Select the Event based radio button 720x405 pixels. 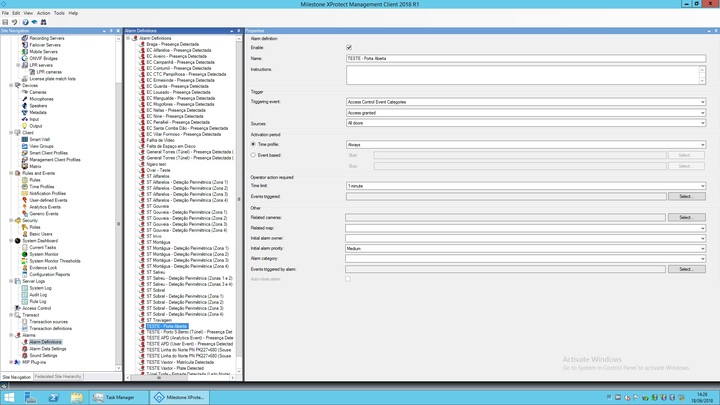[x=254, y=155]
